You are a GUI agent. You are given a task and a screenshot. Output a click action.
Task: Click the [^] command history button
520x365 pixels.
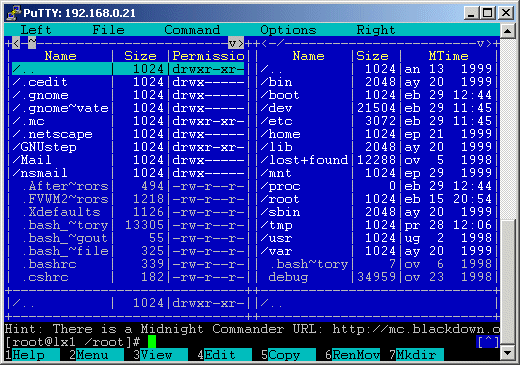point(488,342)
